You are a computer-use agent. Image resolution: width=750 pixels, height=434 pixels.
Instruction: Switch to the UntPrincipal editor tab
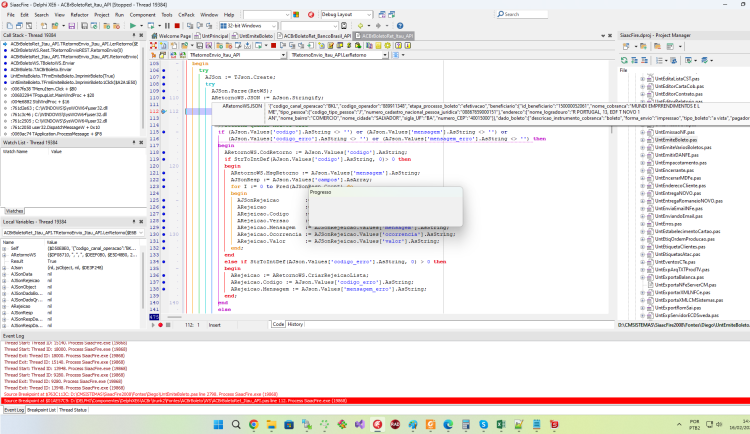point(211,36)
